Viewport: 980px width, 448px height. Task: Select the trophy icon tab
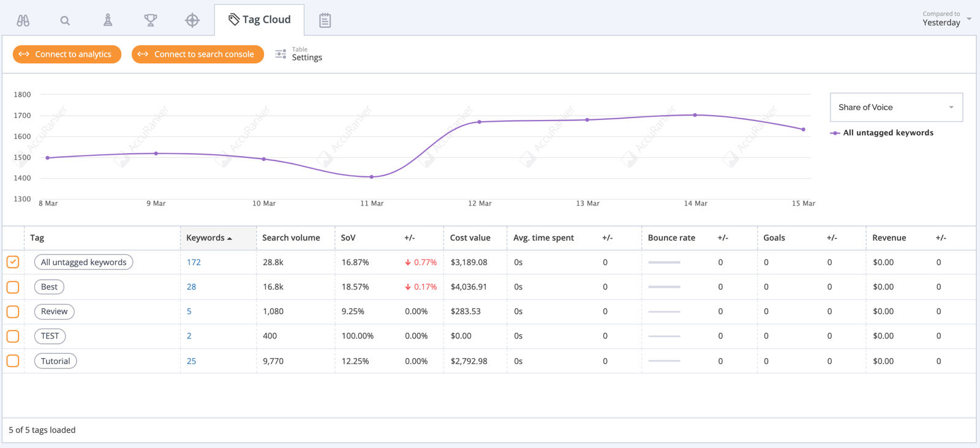150,20
